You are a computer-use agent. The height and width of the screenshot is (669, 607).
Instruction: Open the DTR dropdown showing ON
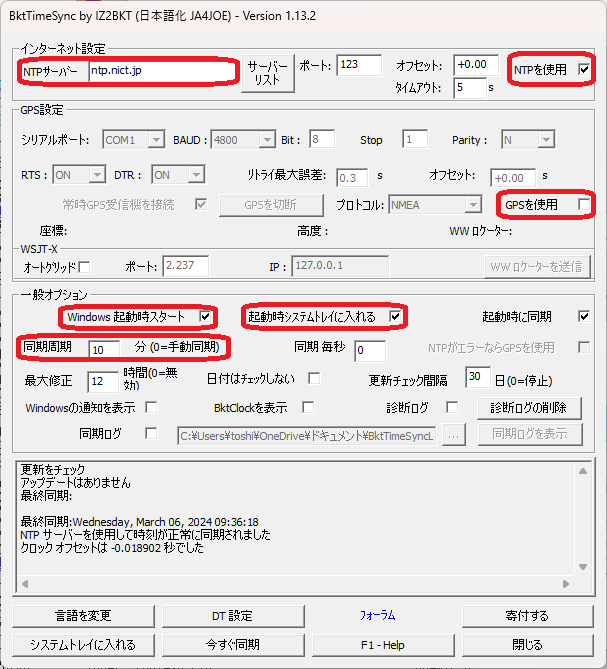coord(178,175)
